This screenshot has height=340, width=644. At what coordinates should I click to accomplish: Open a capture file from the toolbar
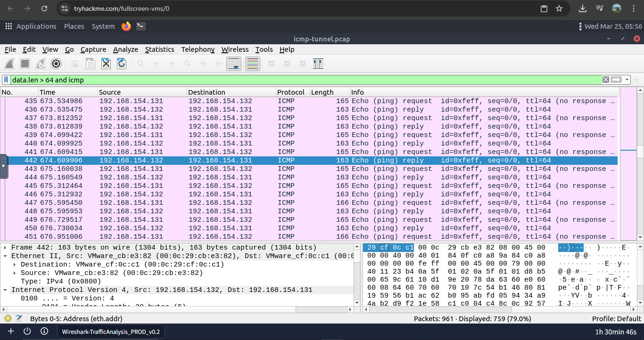coord(75,64)
